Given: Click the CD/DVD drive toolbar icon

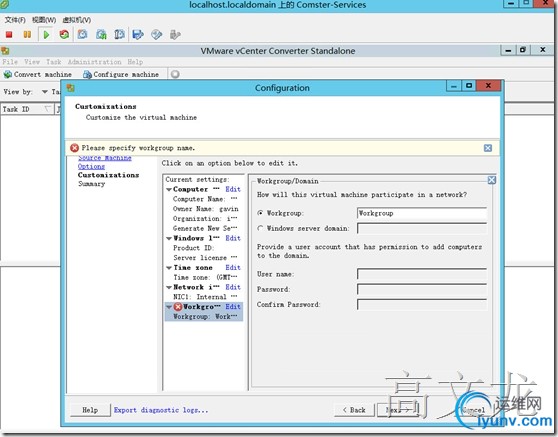Looking at the screenshot, I should [x=157, y=35].
